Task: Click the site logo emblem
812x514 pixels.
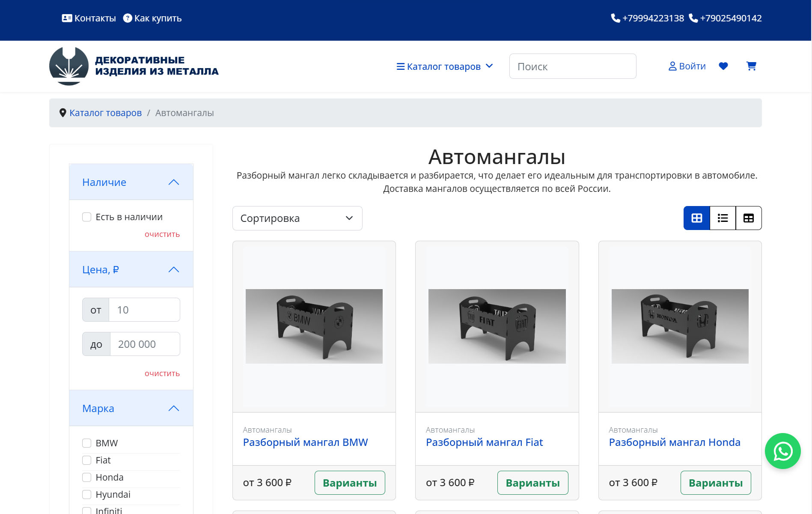Action: click(69, 66)
